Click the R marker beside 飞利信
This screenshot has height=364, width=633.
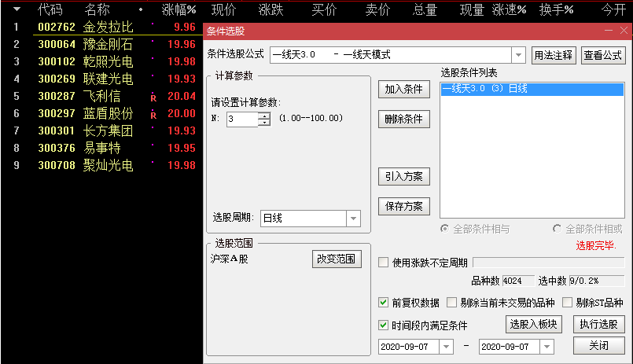153,97
